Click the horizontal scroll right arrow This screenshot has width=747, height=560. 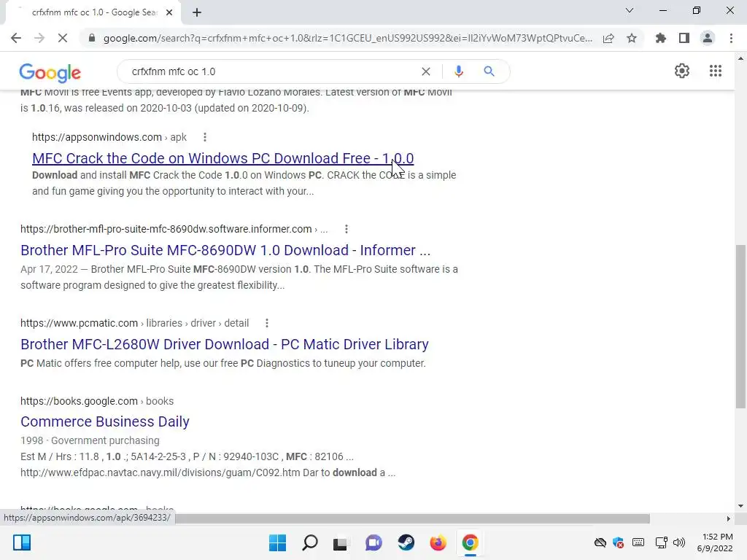(x=728, y=518)
